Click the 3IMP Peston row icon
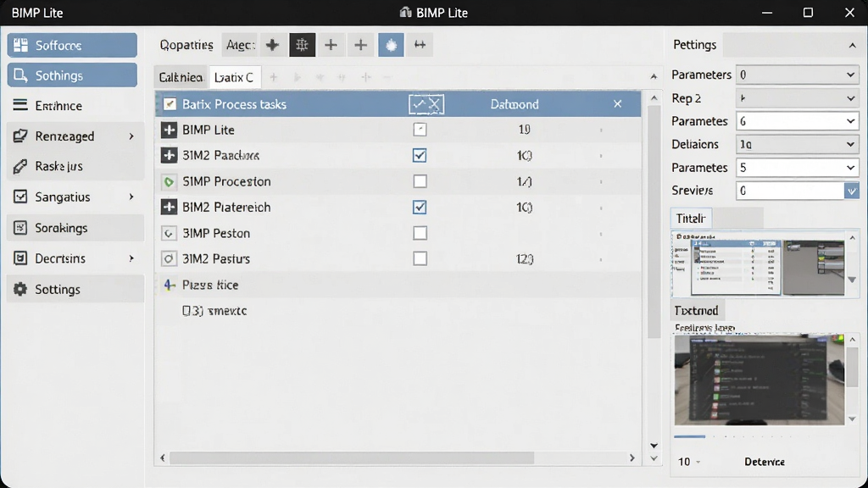The height and width of the screenshot is (488, 868). [x=169, y=233]
